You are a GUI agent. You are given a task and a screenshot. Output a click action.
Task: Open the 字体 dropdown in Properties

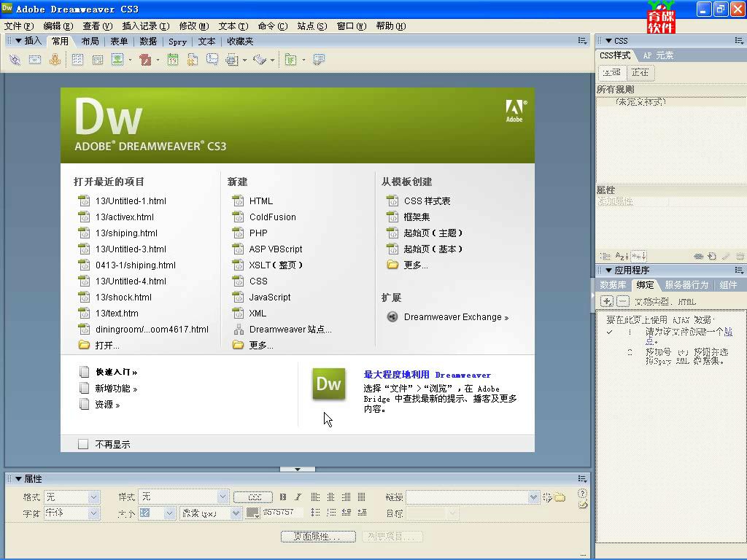pos(94,513)
